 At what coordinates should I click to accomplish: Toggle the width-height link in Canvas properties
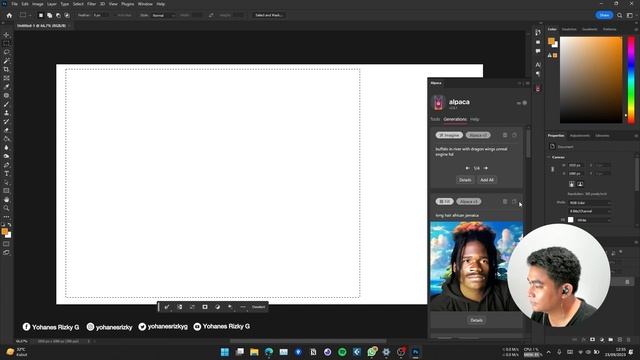[553, 169]
